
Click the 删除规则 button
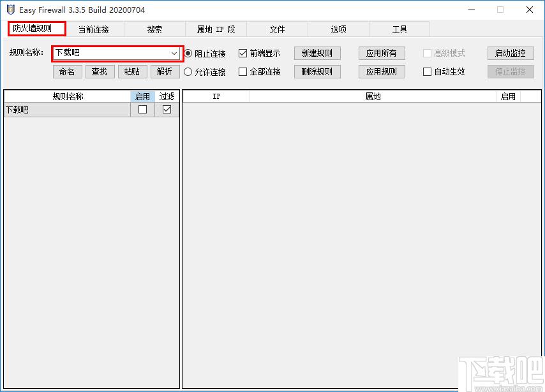[317, 71]
